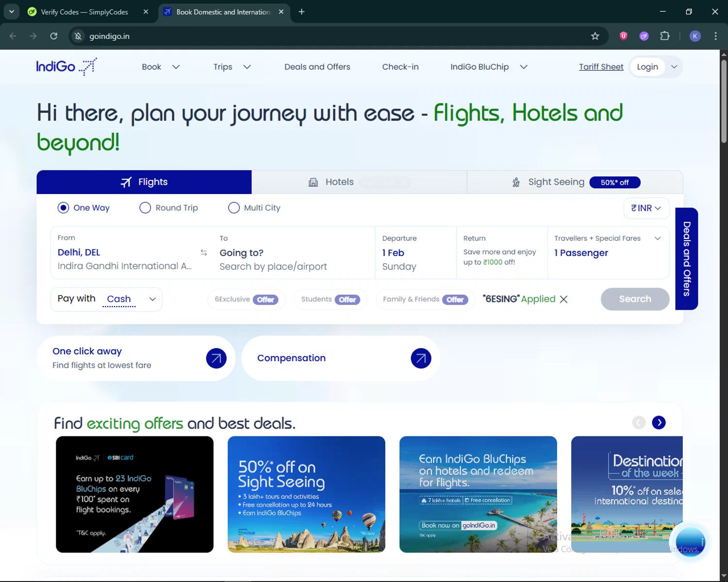
Task: Open the red shield extension icon
Action: [x=624, y=36]
